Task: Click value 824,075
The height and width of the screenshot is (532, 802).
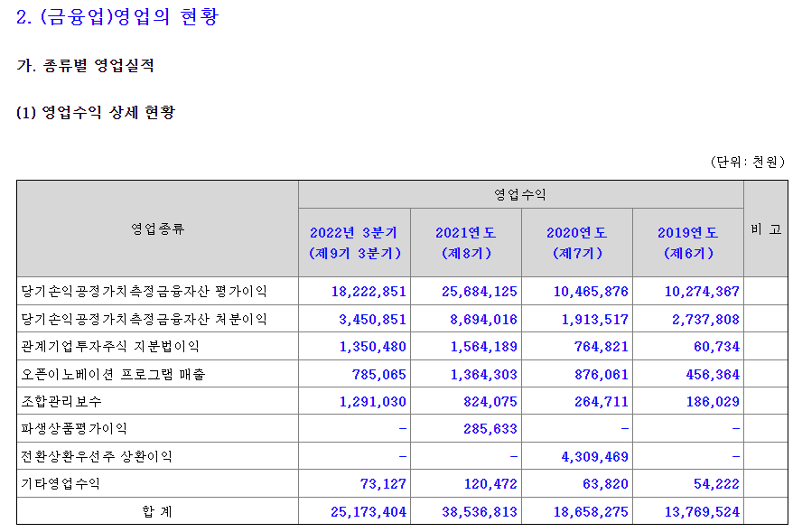Action: (490, 402)
